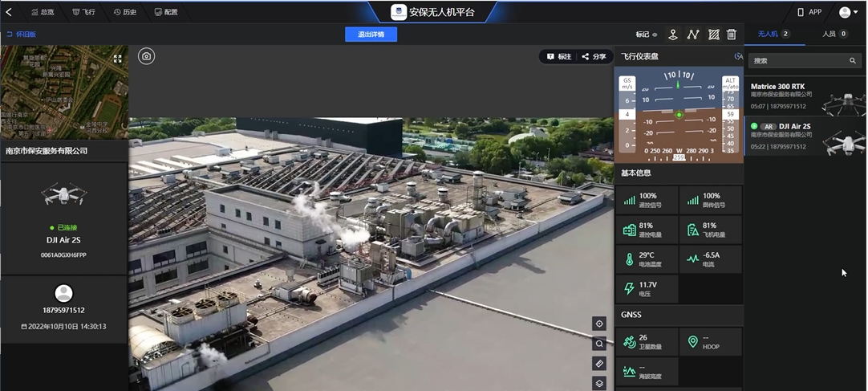Screen dimensions: 868x391
Task: Switch to 怀旧版 legacy view
Action: click(22, 35)
